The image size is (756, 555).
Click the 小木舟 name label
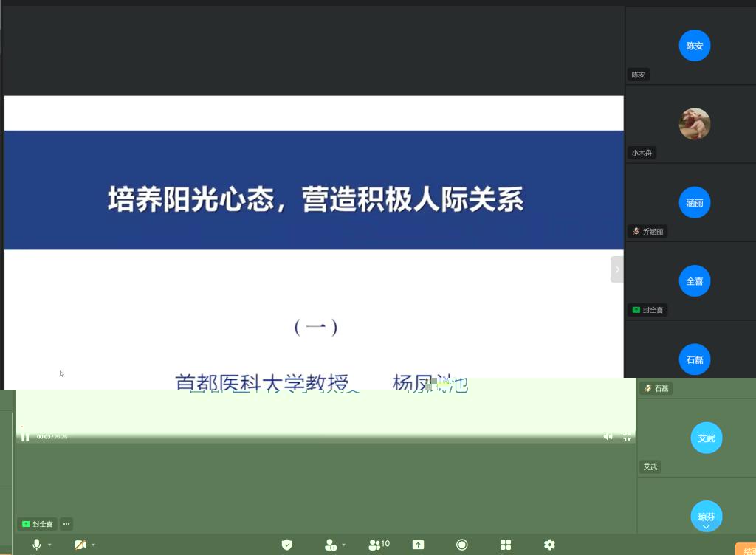[642, 154]
